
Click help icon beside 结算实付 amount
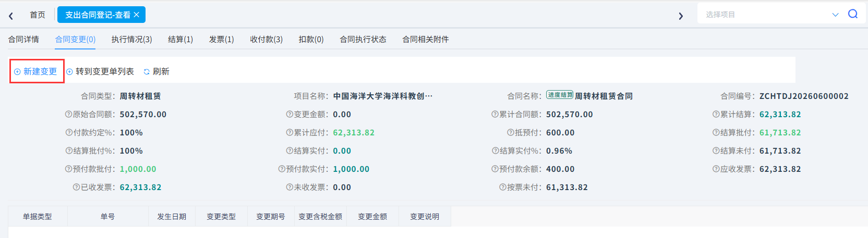(290, 151)
